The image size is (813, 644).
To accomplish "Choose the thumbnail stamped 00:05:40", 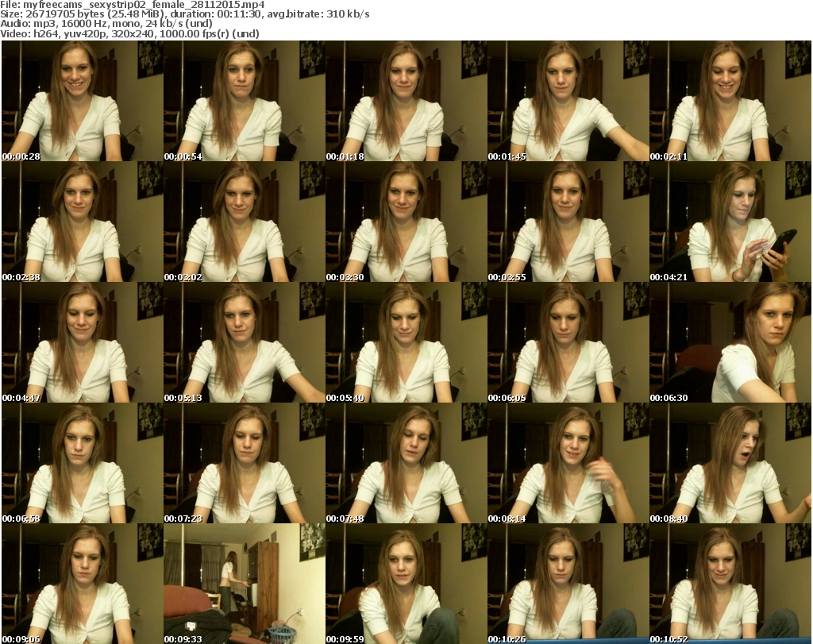I will click(406, 343).
